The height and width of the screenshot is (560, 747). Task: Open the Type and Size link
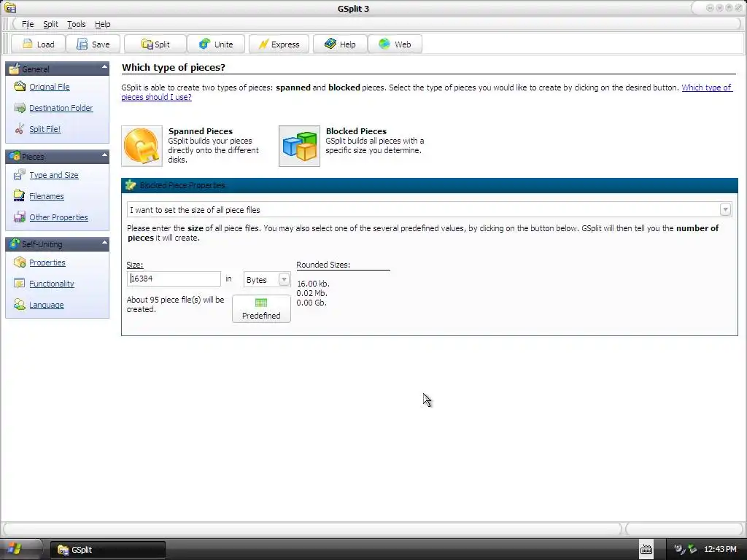(x=54, y=175)
